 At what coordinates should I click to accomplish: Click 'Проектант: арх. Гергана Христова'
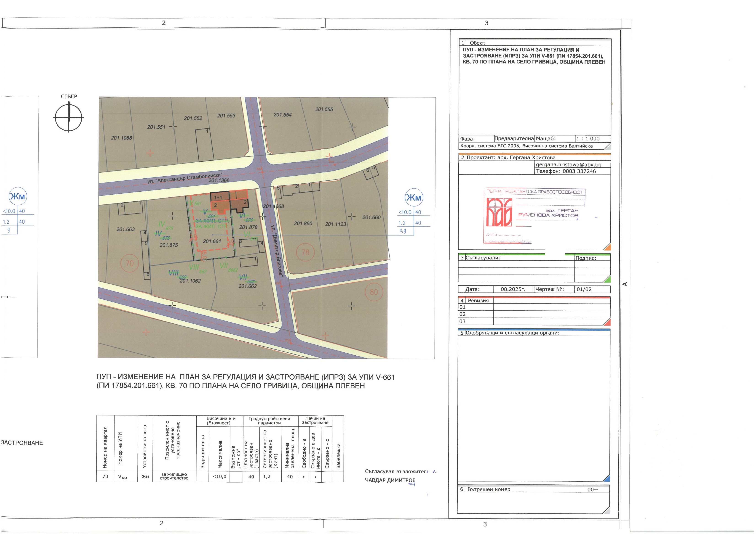point(511,157)
